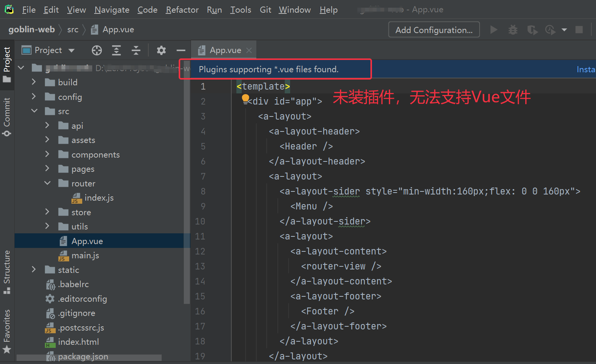Image resolution: width=596 pixels, height=364 pixels.
Task: Click the Debug bug icon
Action: 513,30
